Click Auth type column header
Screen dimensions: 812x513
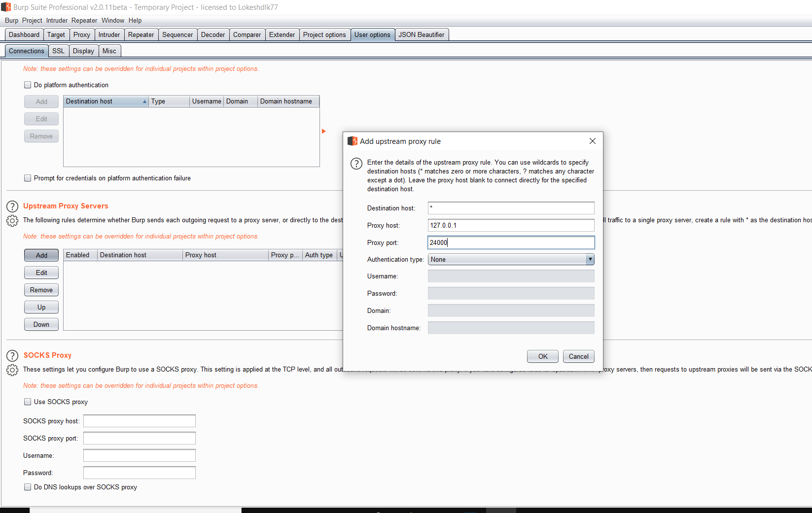[319, 255]
